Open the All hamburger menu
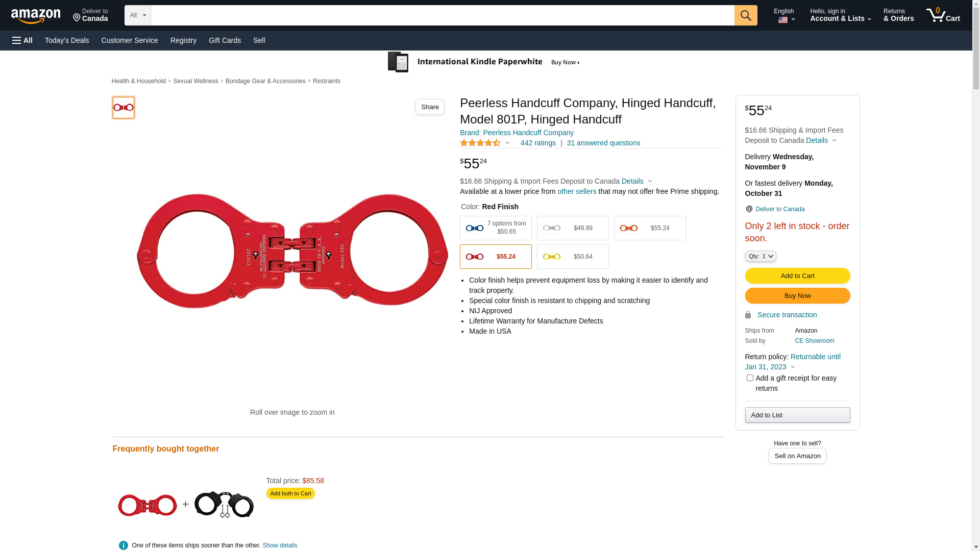The image size is (980, 551). click(x=22, y=40)
